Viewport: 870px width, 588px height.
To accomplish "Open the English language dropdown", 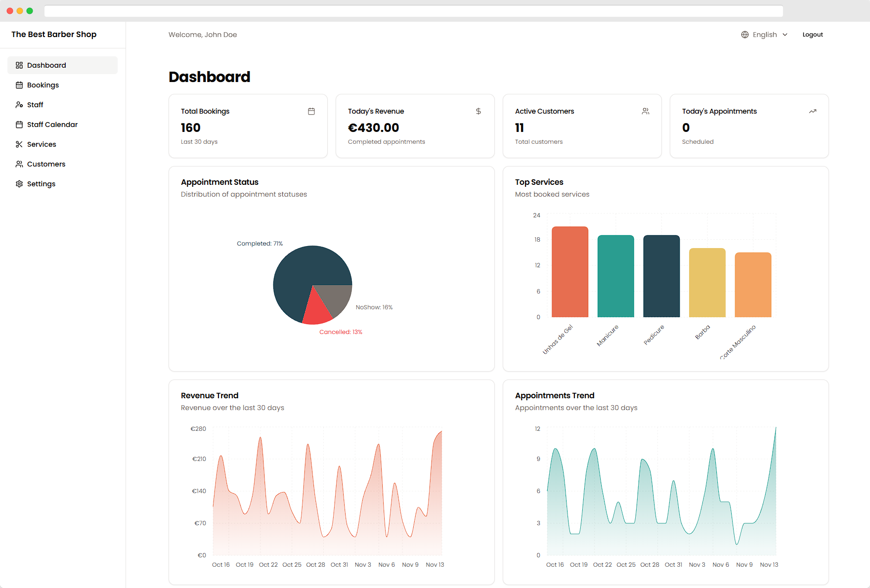I will 765,35.
